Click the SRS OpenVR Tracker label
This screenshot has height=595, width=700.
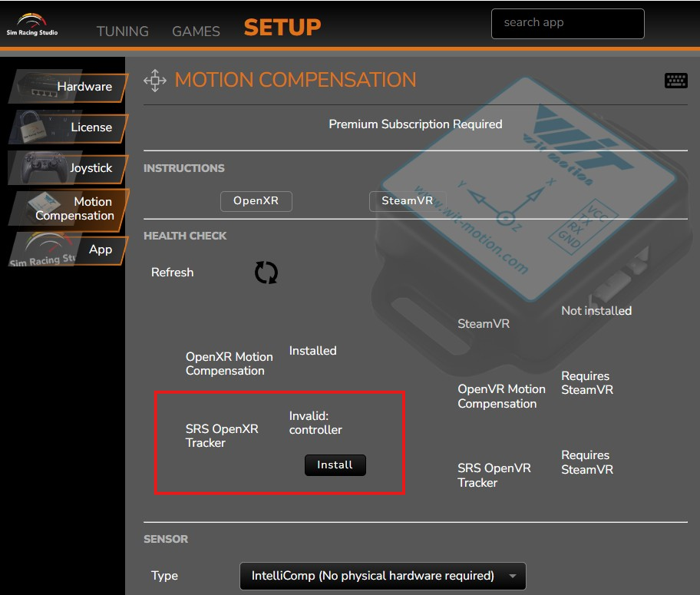tap(494, 475)
